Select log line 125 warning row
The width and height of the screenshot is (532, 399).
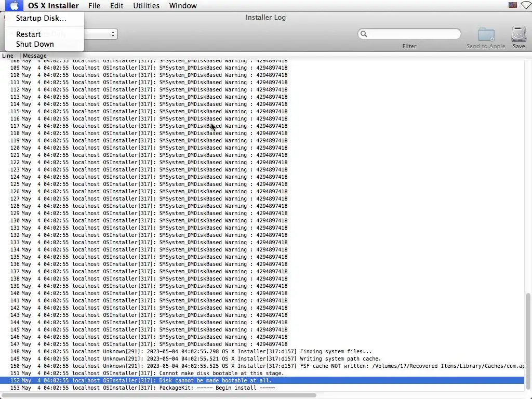click(x=262, y=184)
